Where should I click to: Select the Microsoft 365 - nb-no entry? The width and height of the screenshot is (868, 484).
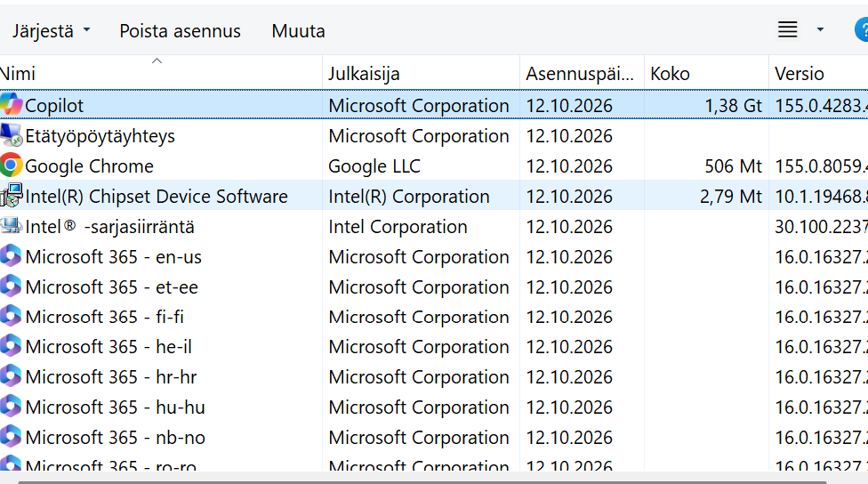[x=115, y=438]
